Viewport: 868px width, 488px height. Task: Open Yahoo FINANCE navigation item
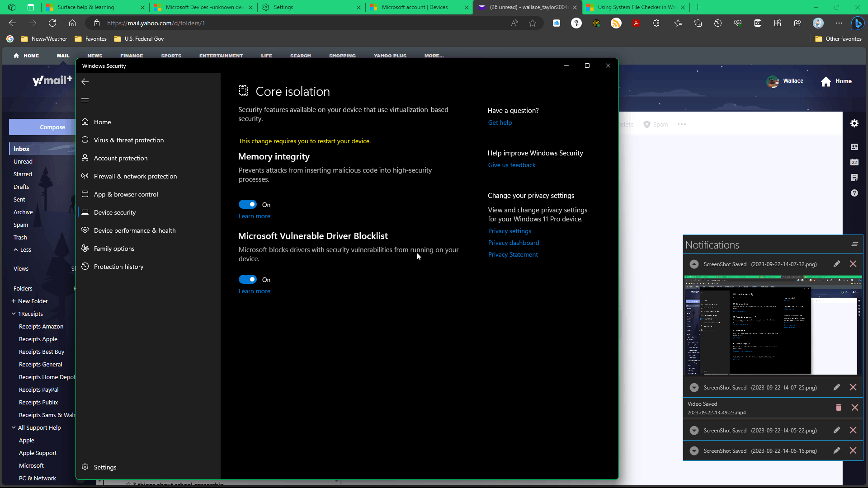click(132, 56)
